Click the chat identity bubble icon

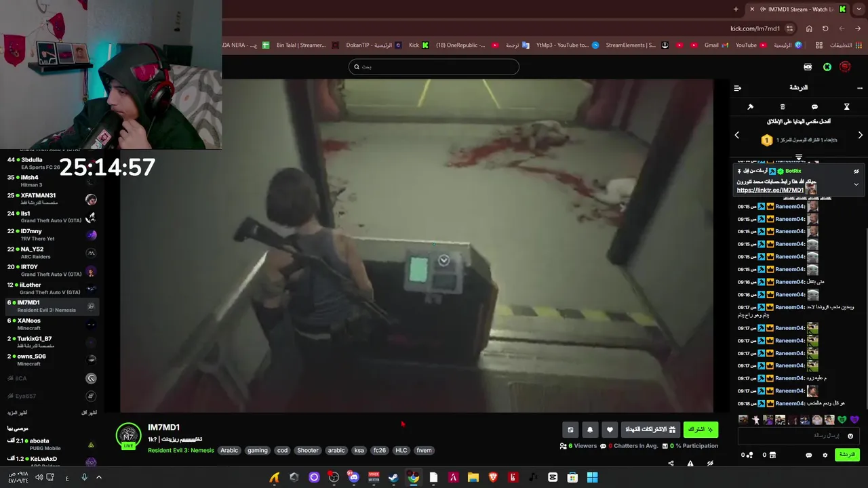[808, 455]
